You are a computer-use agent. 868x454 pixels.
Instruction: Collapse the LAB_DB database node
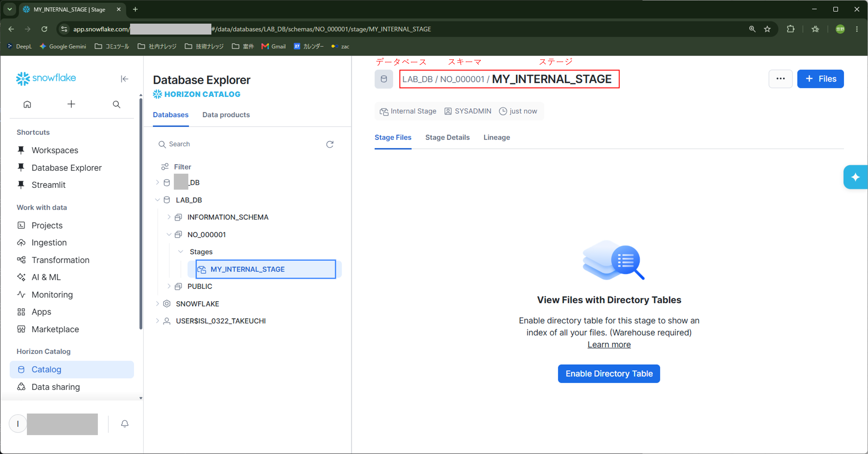(157, 200)
